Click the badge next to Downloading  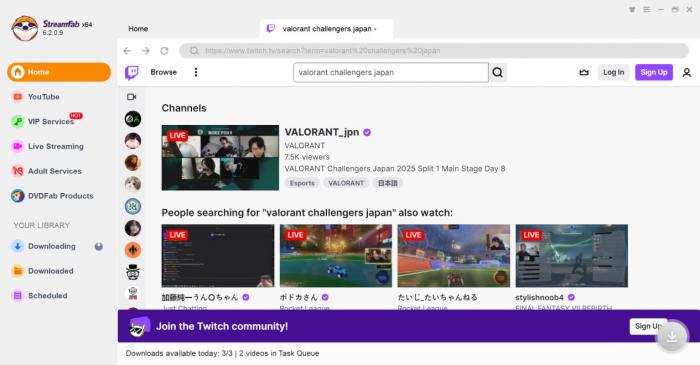tap(99, 246)
